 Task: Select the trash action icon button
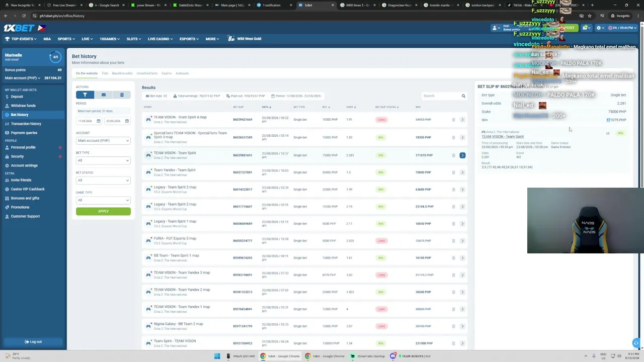[122, 95]
